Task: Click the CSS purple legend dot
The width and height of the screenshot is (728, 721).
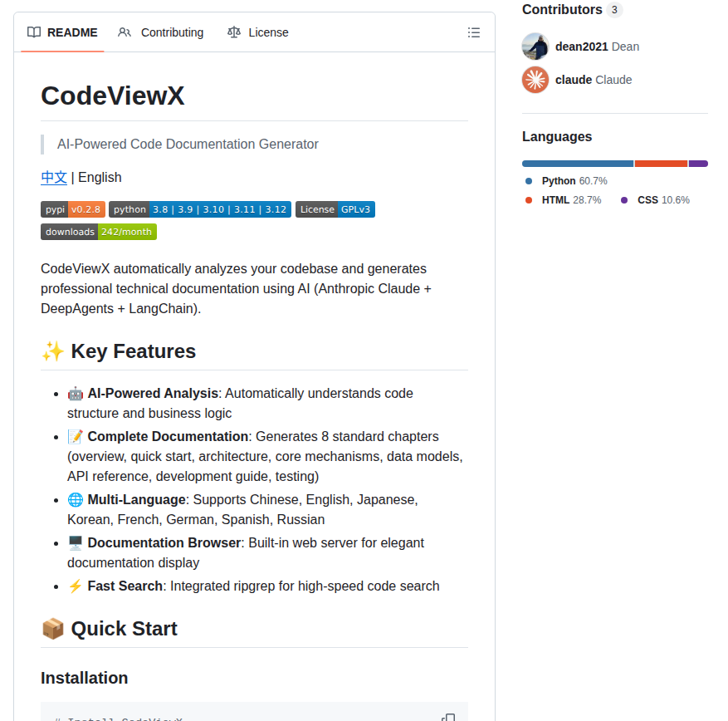Action: pyautogui.click(x=624, y=199)
